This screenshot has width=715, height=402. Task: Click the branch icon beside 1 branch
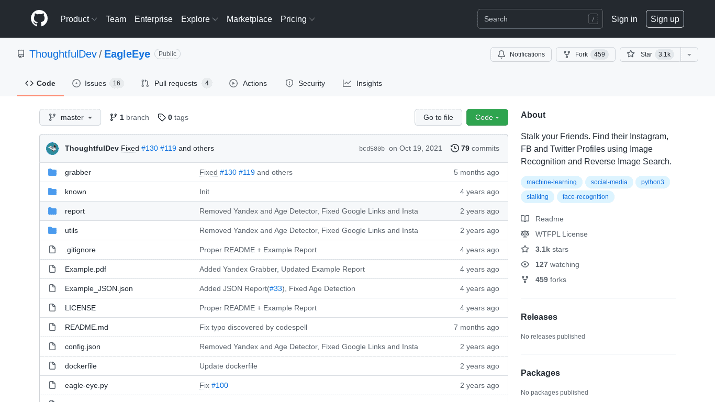click(x=113, y=118)
